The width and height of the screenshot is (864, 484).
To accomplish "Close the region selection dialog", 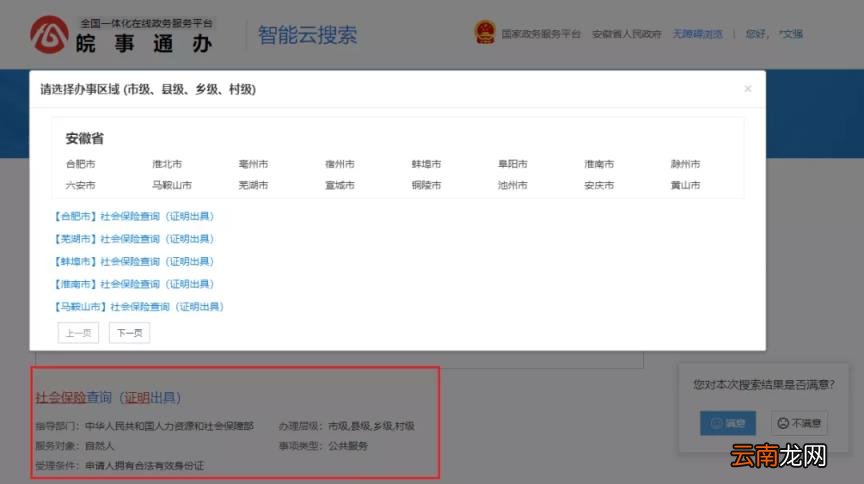I will point(748,89).
